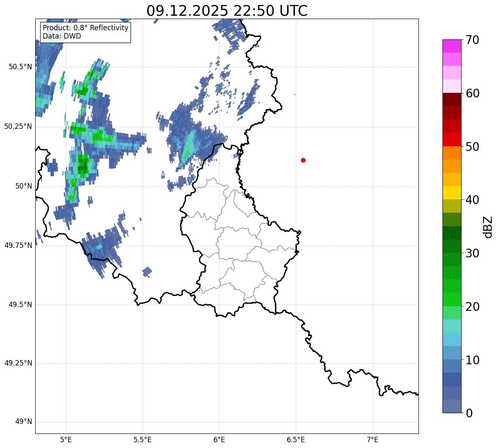Image resolution: width=498 pixels, height=448 pixels.
Task: Click the longitude label 5.5°E
Action: tap(143, 439)
